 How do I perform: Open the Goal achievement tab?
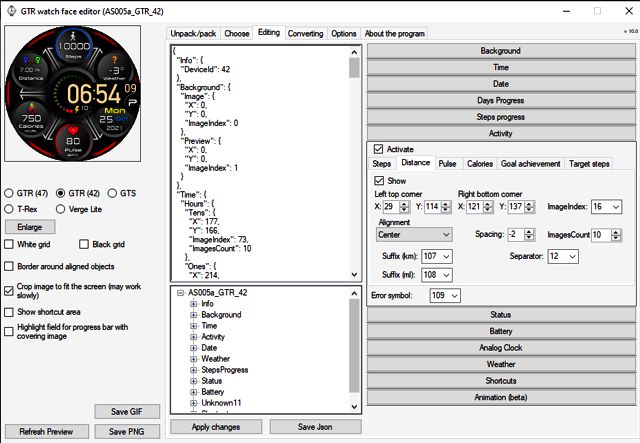click(531, 164)
